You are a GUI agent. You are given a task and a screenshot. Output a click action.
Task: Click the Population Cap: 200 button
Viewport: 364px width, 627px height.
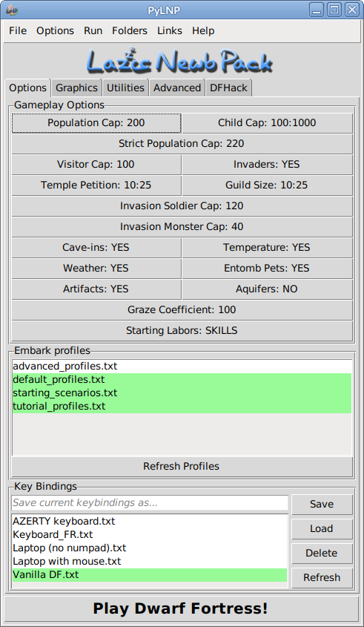[x=96, y=122]
